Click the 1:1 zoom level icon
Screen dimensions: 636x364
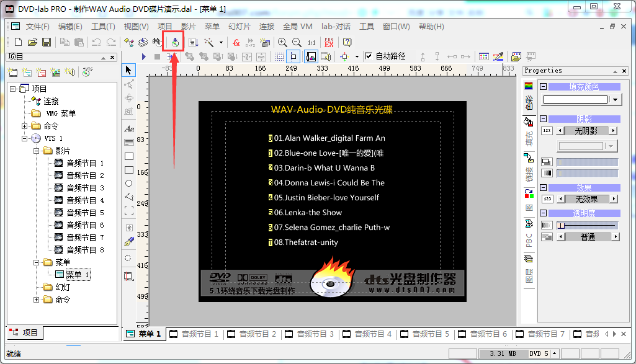(311, 42)
